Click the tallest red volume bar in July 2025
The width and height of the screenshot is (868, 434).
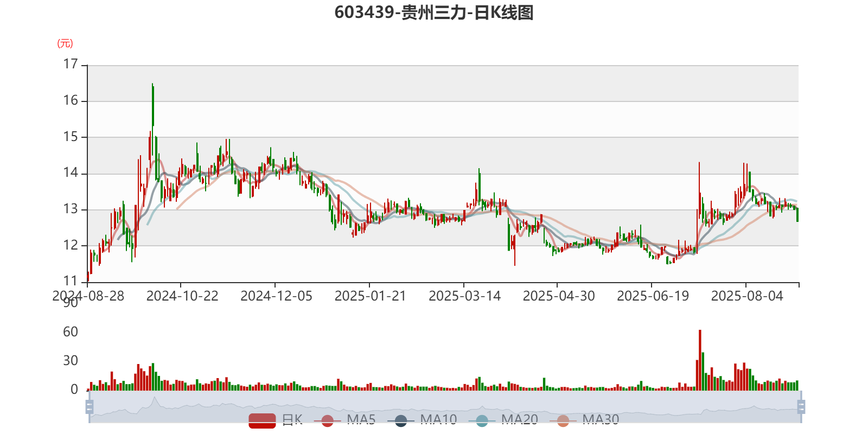(700, 360)
